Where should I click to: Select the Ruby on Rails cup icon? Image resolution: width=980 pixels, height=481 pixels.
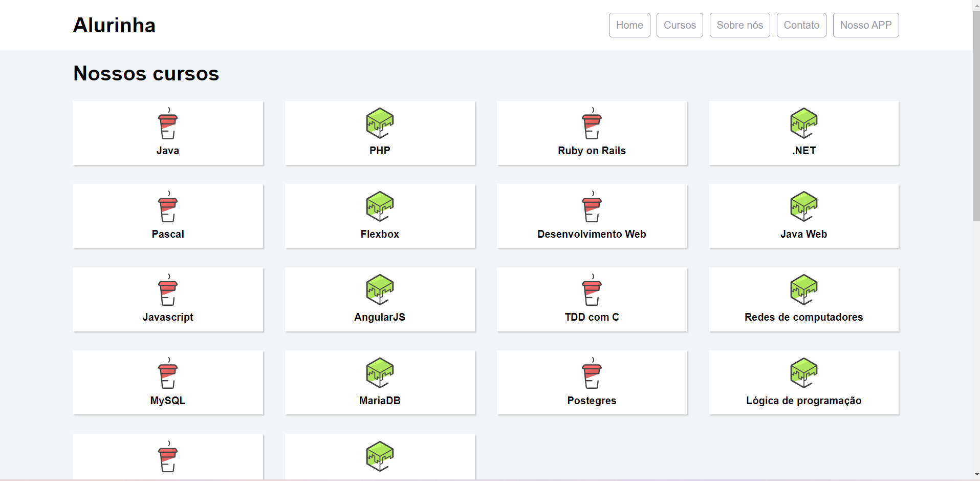[x=592, y=124]
